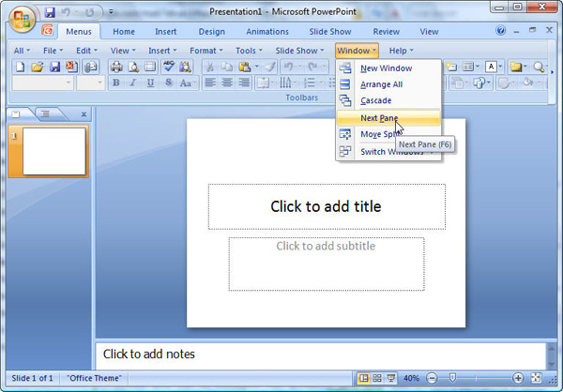Toggle Italic formatting
563x392 pixels.
[133, 83]
